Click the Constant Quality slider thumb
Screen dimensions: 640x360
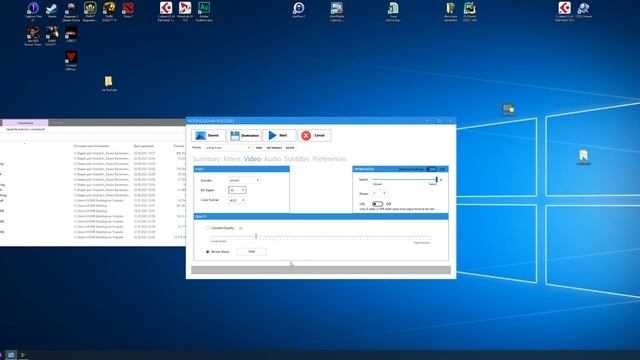click(256, 236)
